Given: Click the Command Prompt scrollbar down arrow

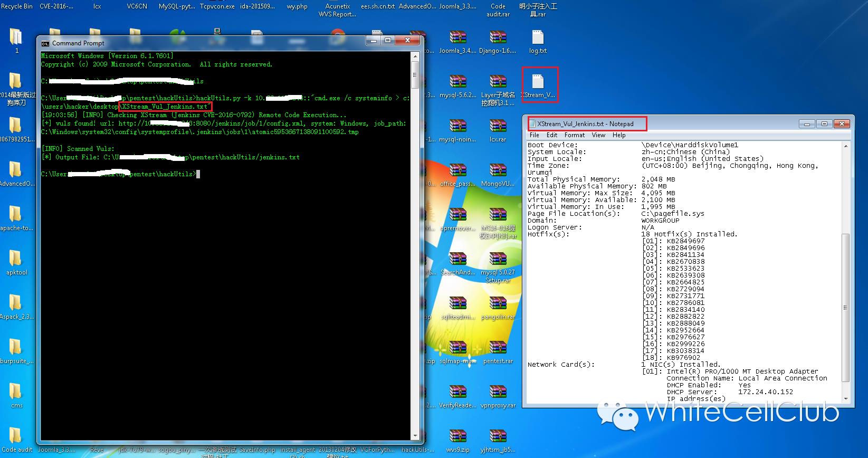Looking at the screenshot, I should tap(415, 436).
